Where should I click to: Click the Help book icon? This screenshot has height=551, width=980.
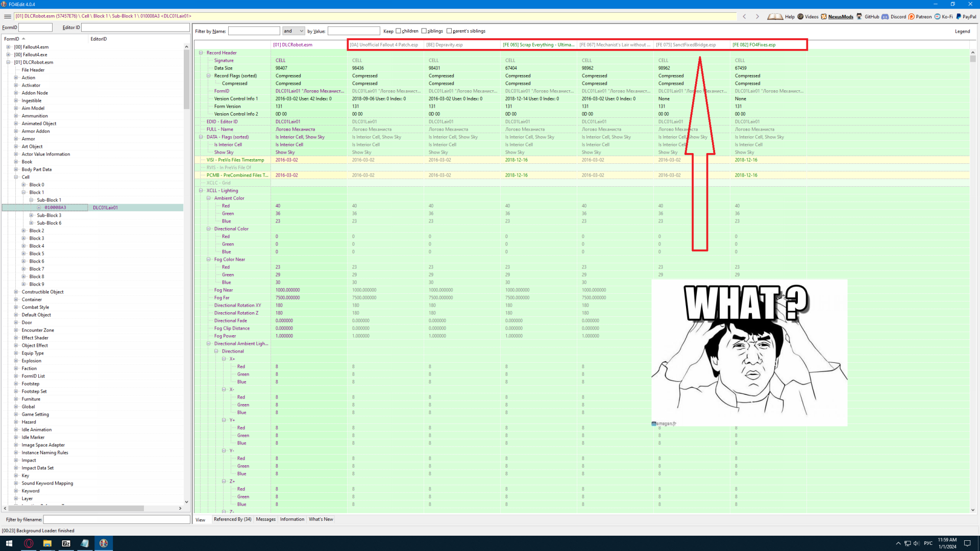(x=775, y=16)
